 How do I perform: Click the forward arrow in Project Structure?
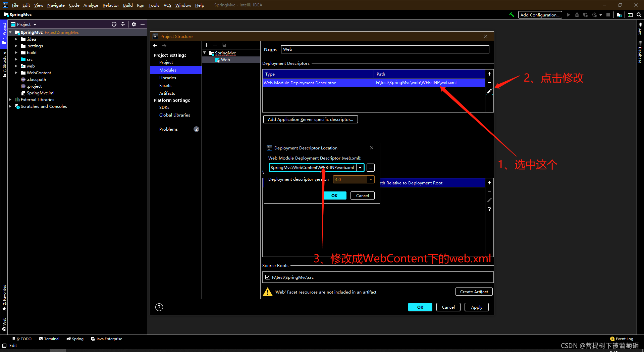tap(164, 46)
